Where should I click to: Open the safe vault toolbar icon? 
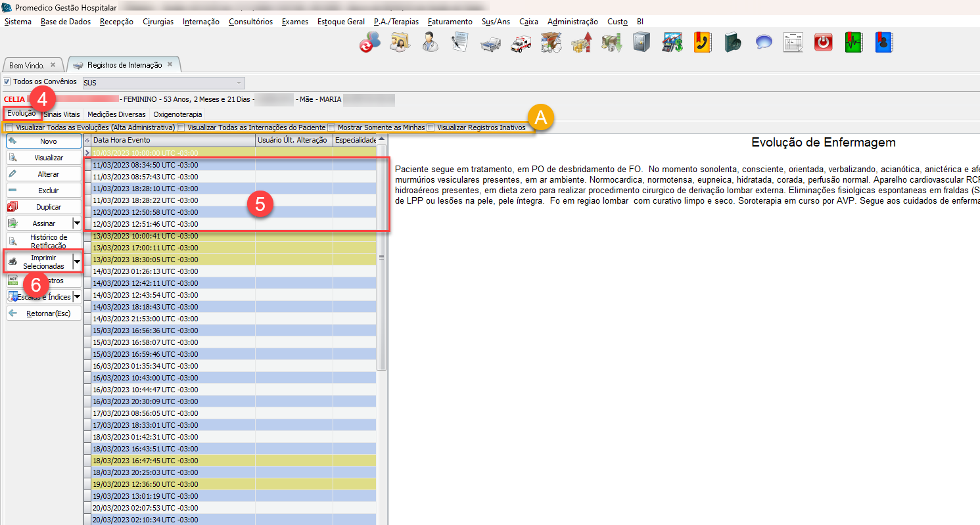[642, 43]
